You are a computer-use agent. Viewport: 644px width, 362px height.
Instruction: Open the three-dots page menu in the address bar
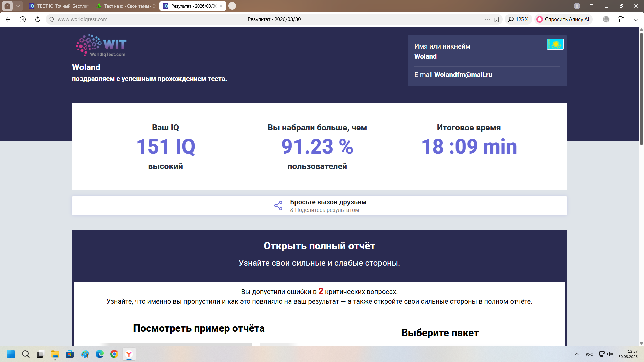(x=487, y=19)
